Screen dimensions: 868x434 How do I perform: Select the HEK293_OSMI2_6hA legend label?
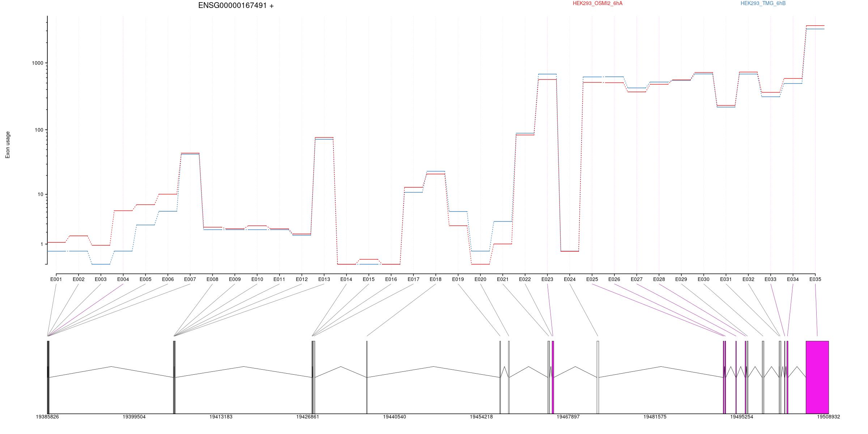(597, 3)
